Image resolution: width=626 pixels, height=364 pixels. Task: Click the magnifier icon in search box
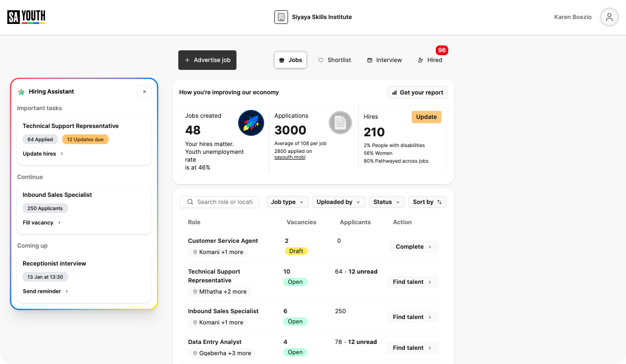click(190, 202)
